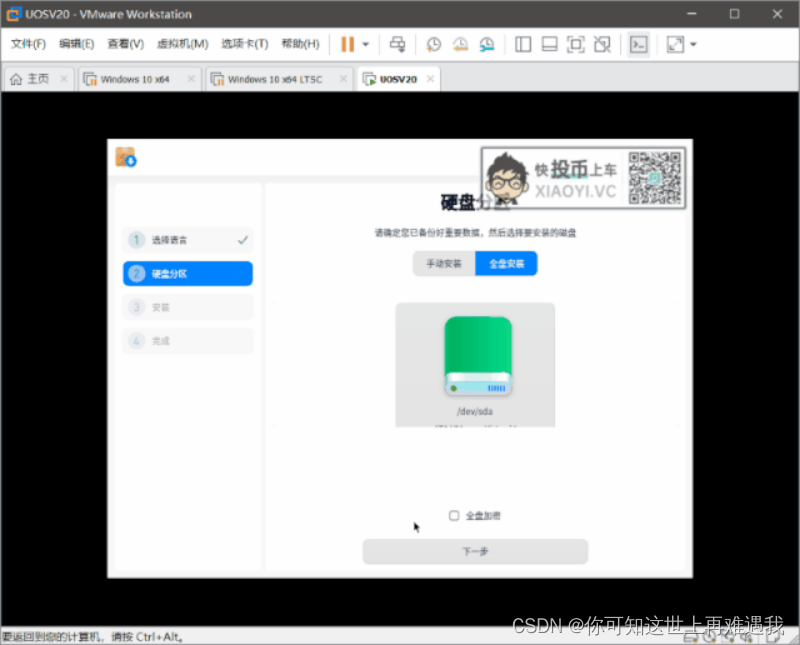The width and height of the screenshot is (800, 645).
Task: Select the 全盘安装 install mode
Action: click(x=506, y=264)
